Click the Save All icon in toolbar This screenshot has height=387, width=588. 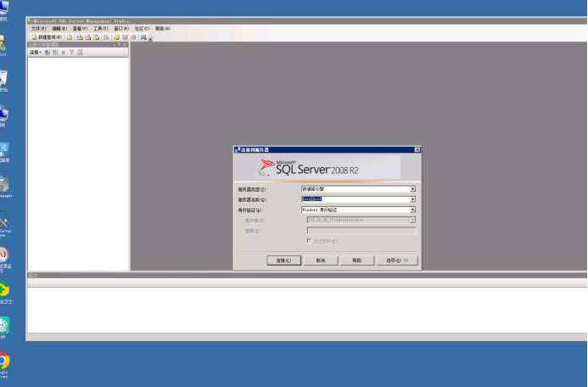coord(132,37)
